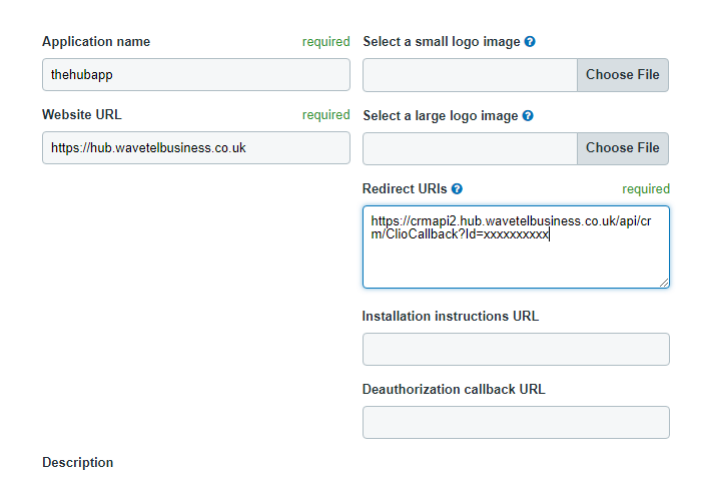Click the Description section label
728x500 pixels.
click(78, 463)
